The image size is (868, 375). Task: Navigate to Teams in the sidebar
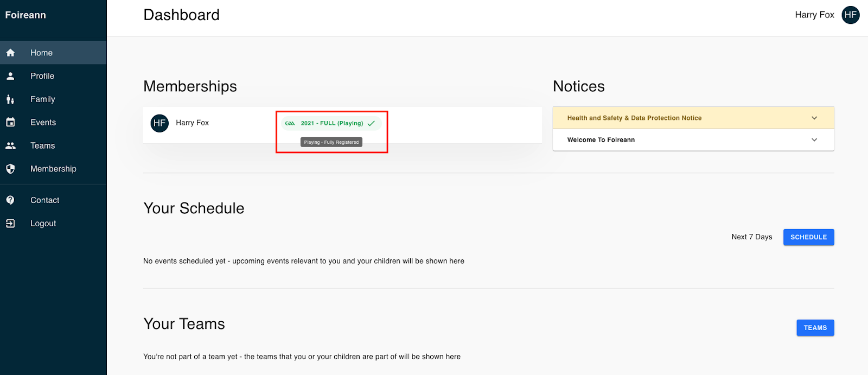click(x=53, y=146)
